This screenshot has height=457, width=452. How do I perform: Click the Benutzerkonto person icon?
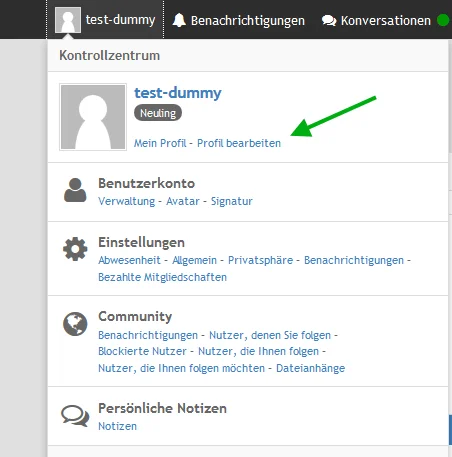tap(75, 190)
